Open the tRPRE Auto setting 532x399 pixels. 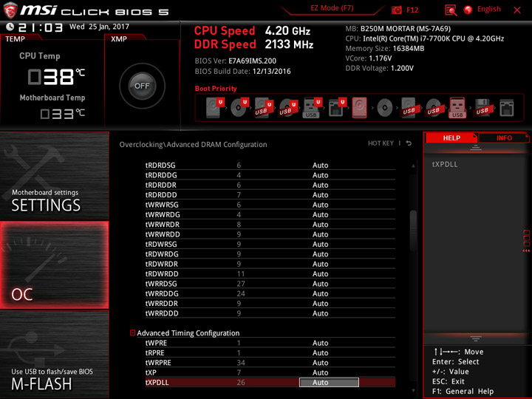(320, 353)
